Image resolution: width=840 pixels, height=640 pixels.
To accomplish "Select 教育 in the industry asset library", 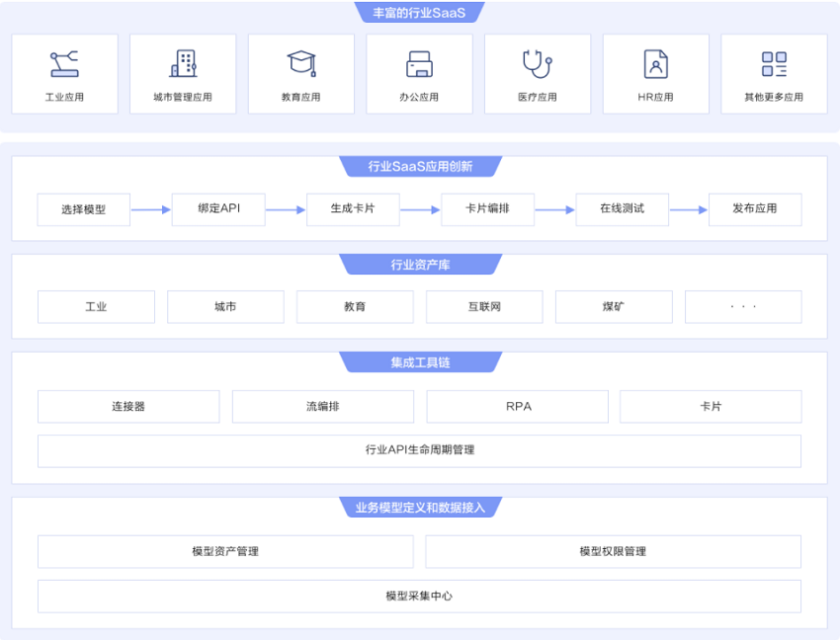I will point(355,307).
